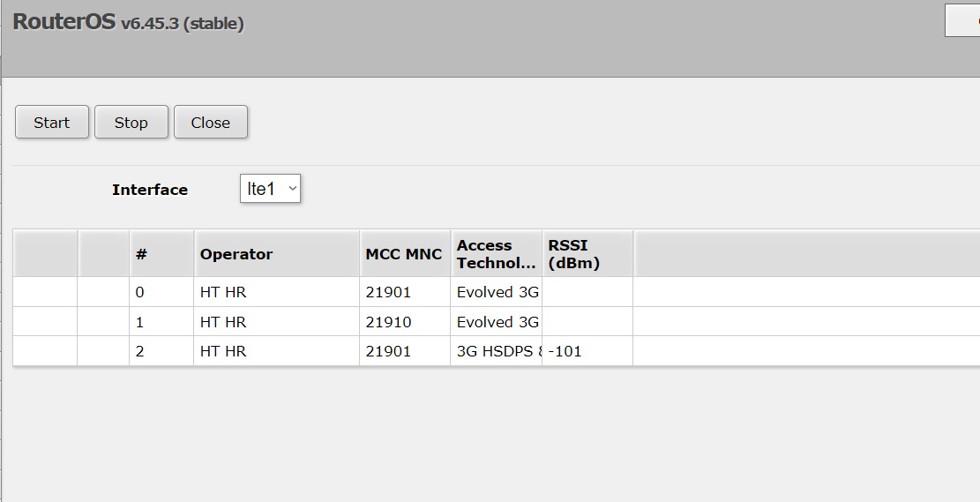Click the 21910 MCC MNC cell
This screenshot has height=502, width=980.
click(389, 322)
